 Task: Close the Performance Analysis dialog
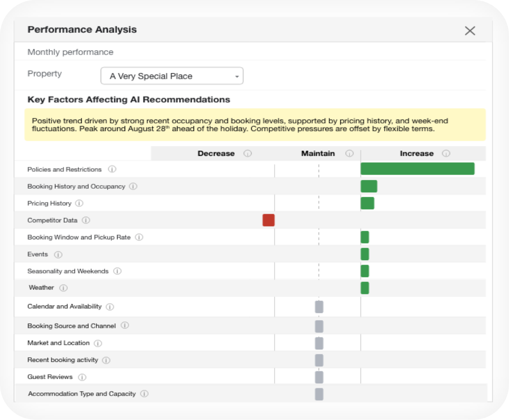pos(470,31)
